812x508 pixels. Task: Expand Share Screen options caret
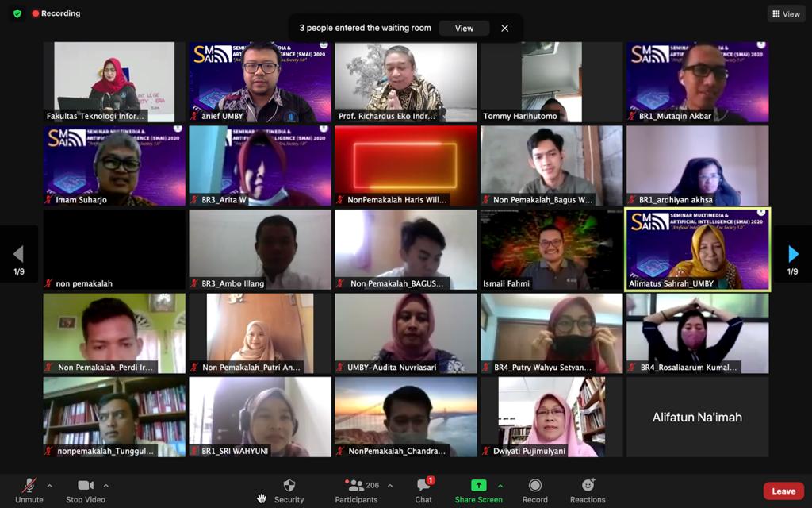500,486
